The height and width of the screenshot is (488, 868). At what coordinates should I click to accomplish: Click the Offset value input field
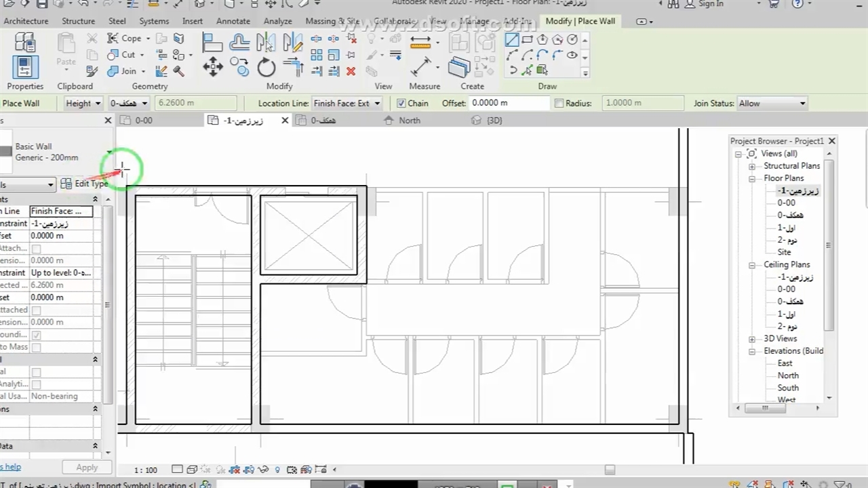coord(509,103)
